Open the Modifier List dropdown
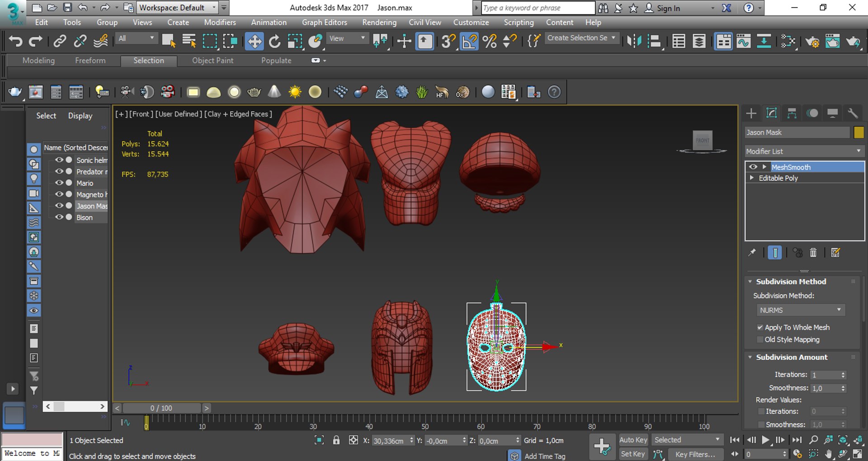This screenshot has height=461, width=868. pos(804,151)
